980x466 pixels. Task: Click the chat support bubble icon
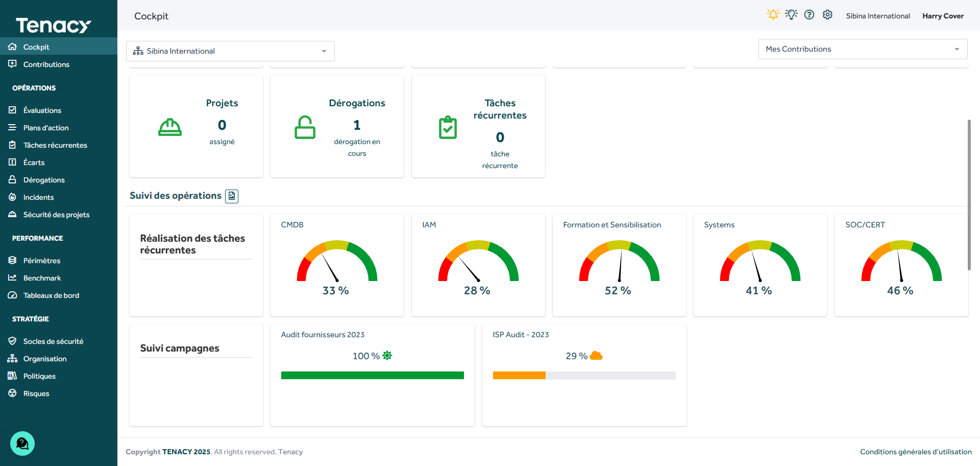22,444
